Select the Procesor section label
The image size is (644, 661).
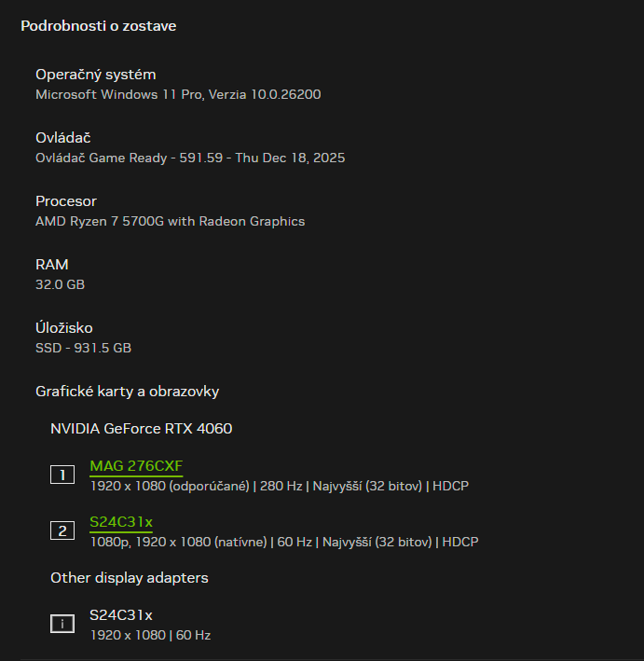66,201
